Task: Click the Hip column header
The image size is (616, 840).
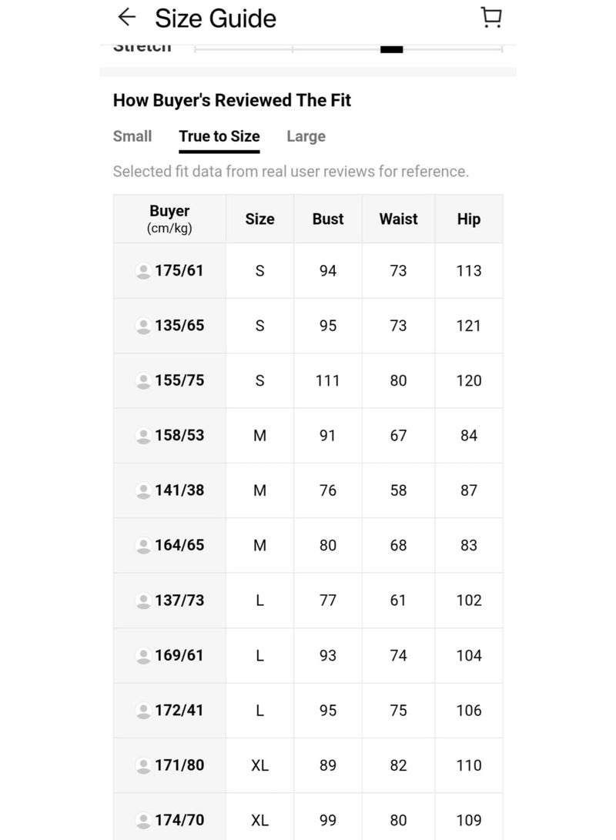Action: click(x=468, y=219)
